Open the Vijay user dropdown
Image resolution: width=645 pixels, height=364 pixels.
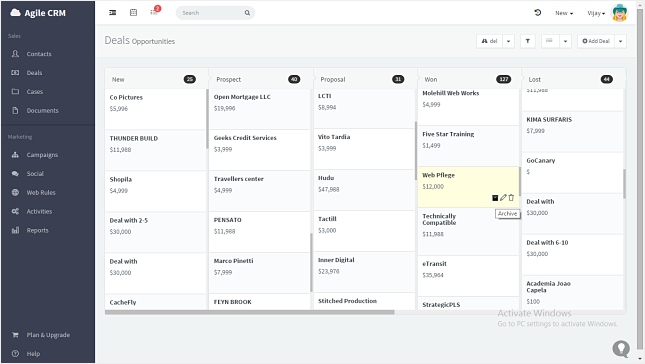tap(596, 13)
